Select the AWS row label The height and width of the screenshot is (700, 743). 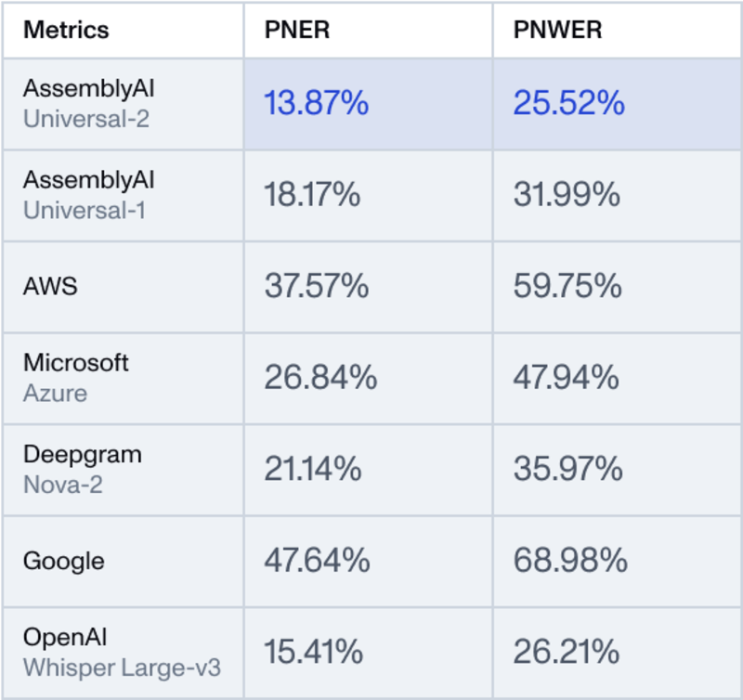tap(50, 286)
